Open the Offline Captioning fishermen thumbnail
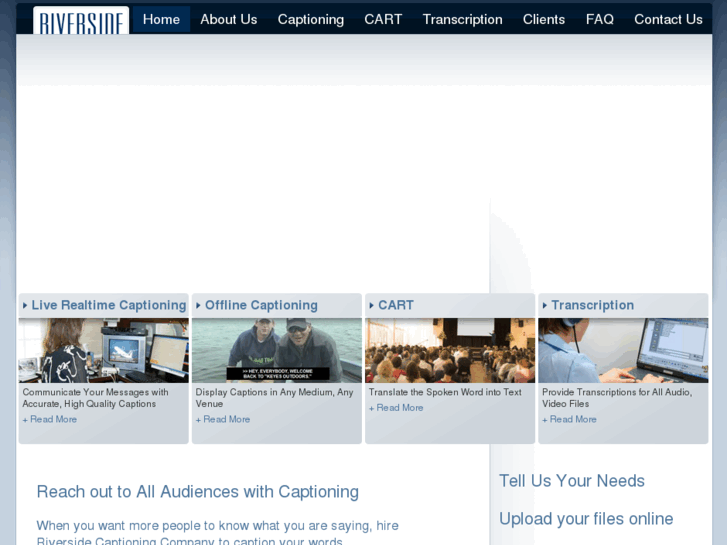Viewport: 727px width, 545px height. point(276,350)
